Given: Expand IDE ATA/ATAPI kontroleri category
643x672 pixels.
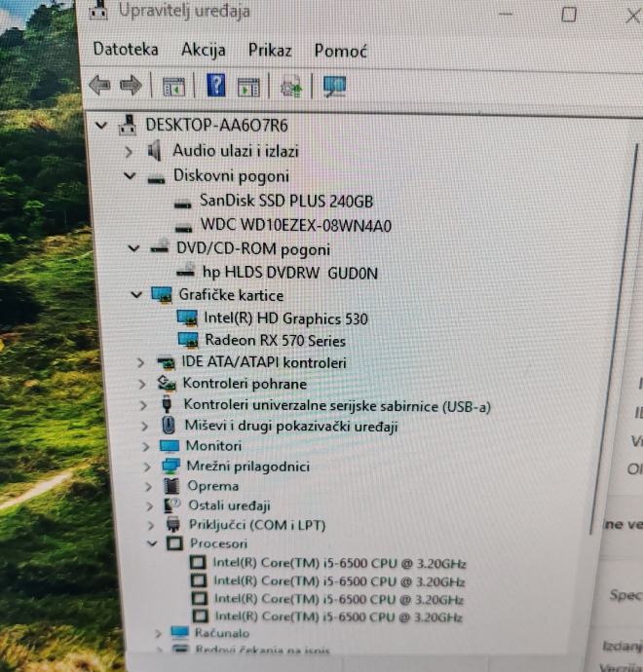Looking at the screenshot, I should 140,363.
